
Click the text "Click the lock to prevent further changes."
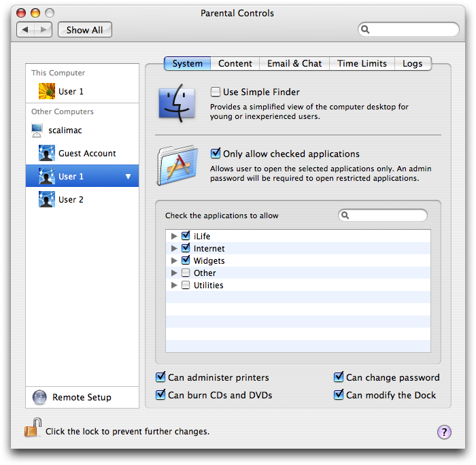pyautogui.click(x=128, y=431)
